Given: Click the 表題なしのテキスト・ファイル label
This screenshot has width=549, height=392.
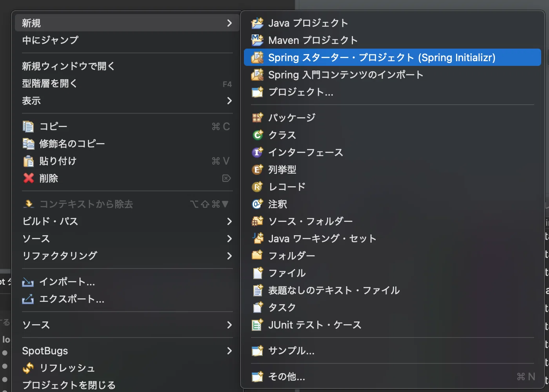Looking at the screenshot, I should (x=334, y=290).
